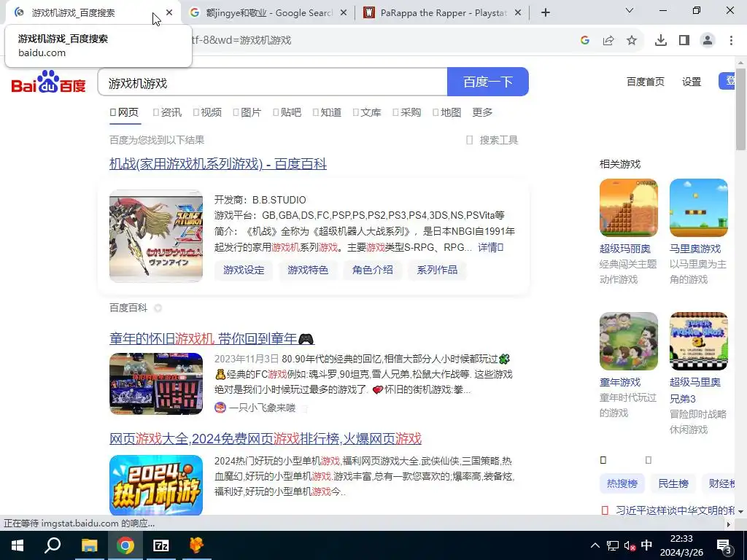The image size is (747, 560).
Task: Open the Chrome profile avatar
Action: (x=708, y=41)
